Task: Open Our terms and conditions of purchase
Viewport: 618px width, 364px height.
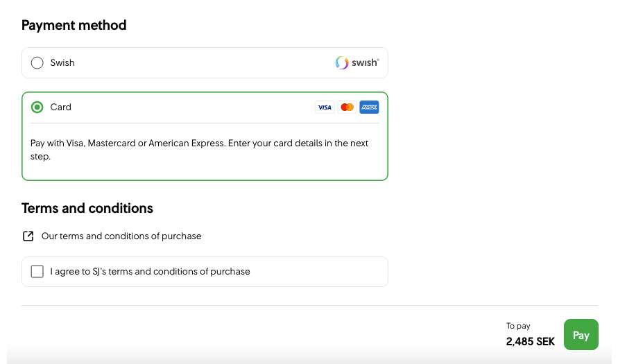Action: click(121, 236)
